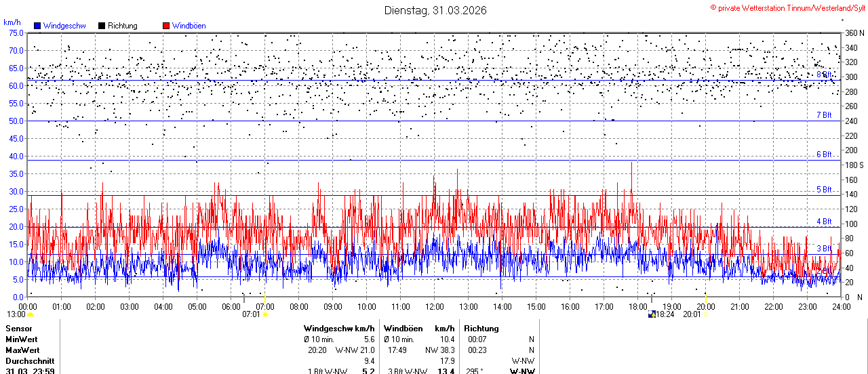
Task: Click the 21:00 time axis label
Action: (740, 306)
